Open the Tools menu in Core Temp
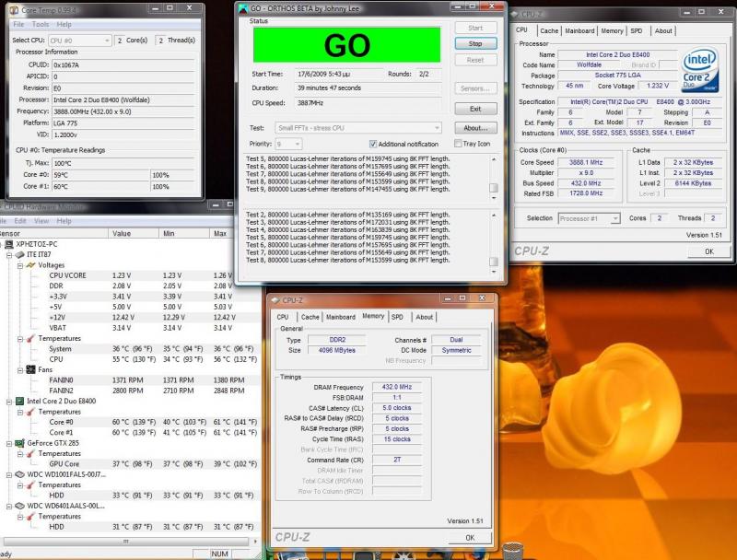Image resolution: width=737 pixels, height=560 pixels. [41, 25]
